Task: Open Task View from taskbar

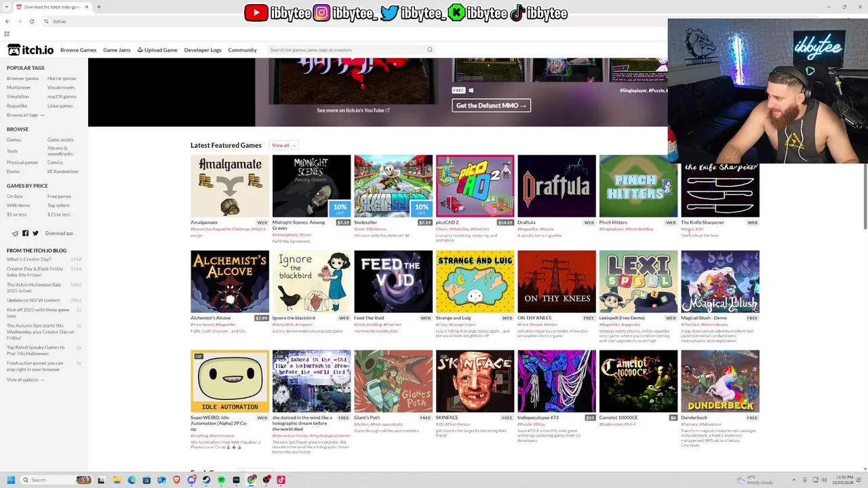Action: (101, 480)
